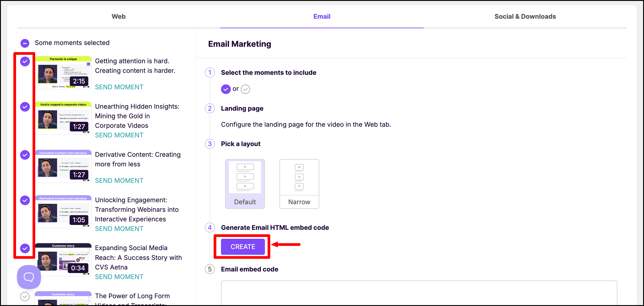Click SEND MOMENT for 'Unearthing Hidden Insights'
Viewport: 644px width, 306px height.
(x=119, y=135)
